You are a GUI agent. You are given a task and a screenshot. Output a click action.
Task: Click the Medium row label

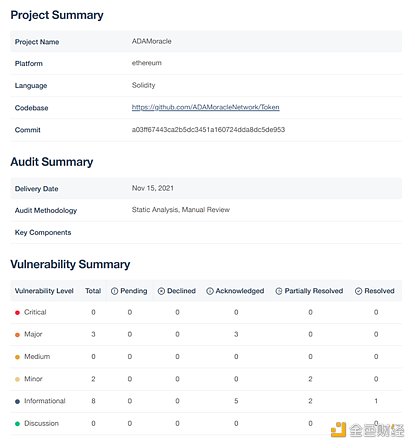point(37,357)
